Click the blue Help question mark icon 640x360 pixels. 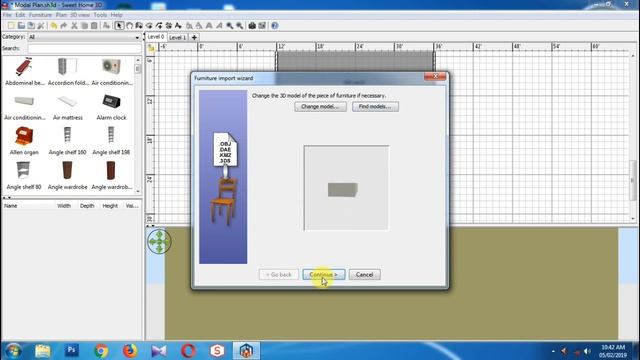click(x=275, y=26)
